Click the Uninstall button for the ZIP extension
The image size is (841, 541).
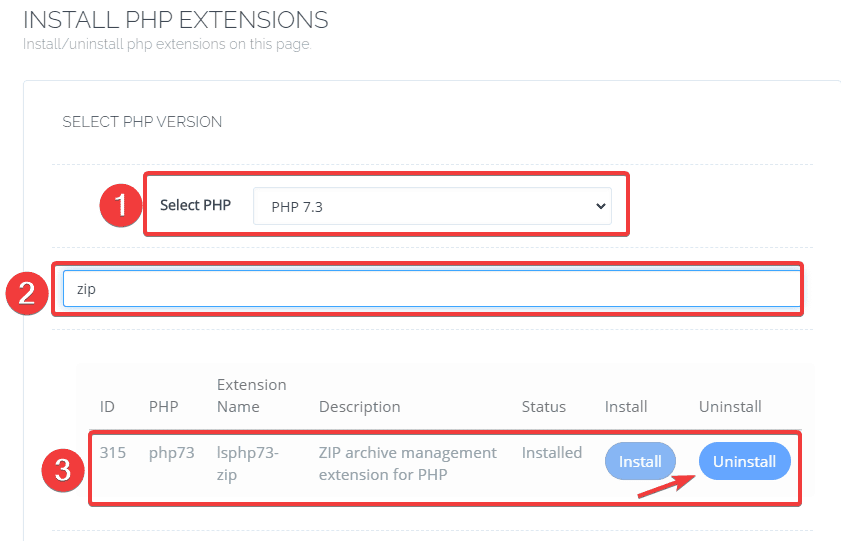click(744, 461)
